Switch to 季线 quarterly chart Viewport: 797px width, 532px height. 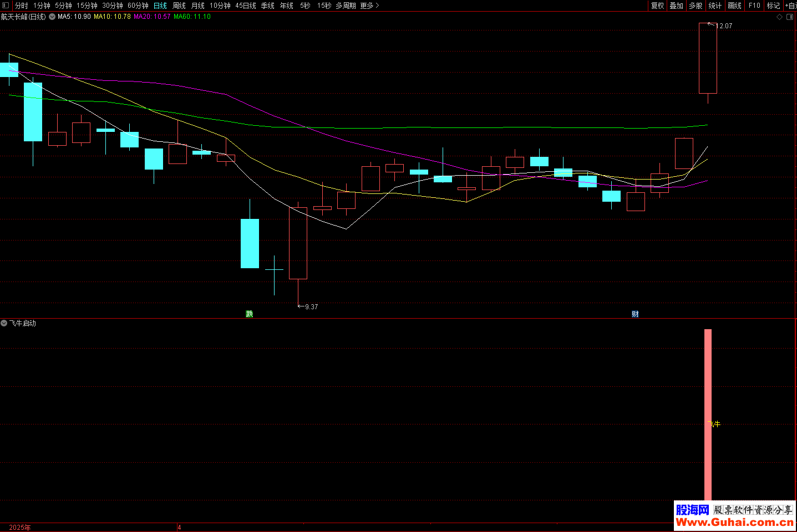(268, 6)
